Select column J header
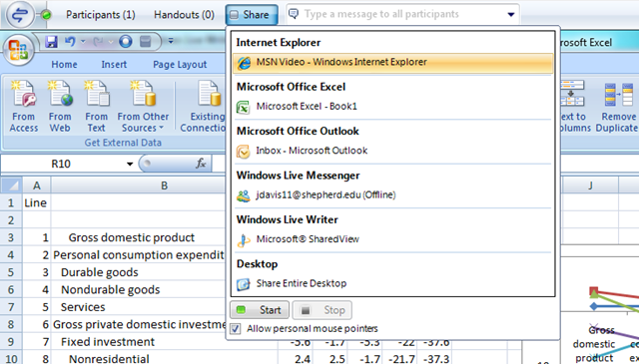This screenshot has height=364, width=639. click(x=590, y=185)
